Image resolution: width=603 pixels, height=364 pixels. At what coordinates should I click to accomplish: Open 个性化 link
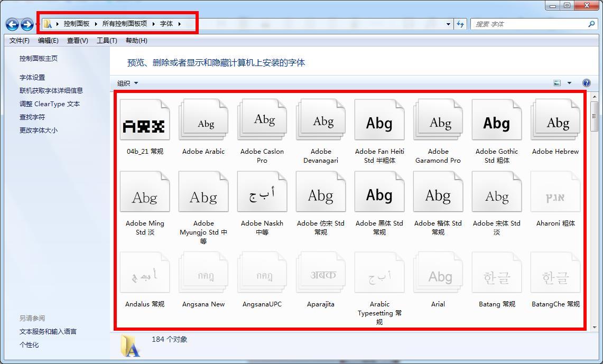pyautogui.click(x=29, y=345)
